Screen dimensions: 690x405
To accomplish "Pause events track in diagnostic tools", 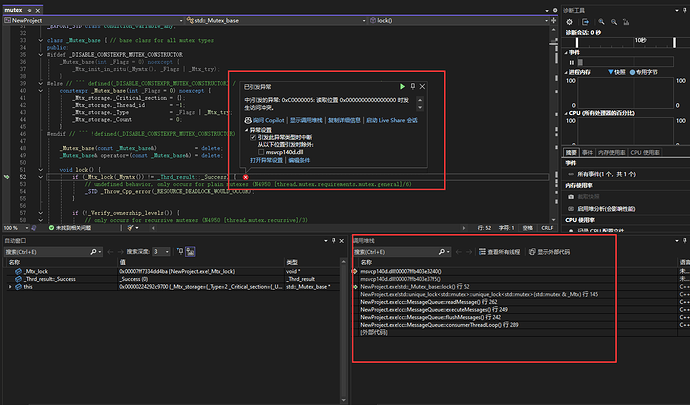I will point(572,63).
